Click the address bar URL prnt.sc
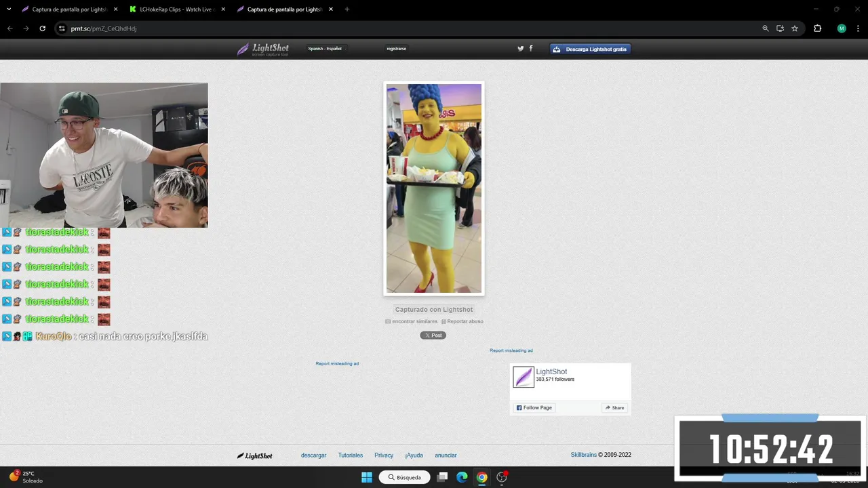Viewport: 868px width, 488px height. tap(103, 28)
